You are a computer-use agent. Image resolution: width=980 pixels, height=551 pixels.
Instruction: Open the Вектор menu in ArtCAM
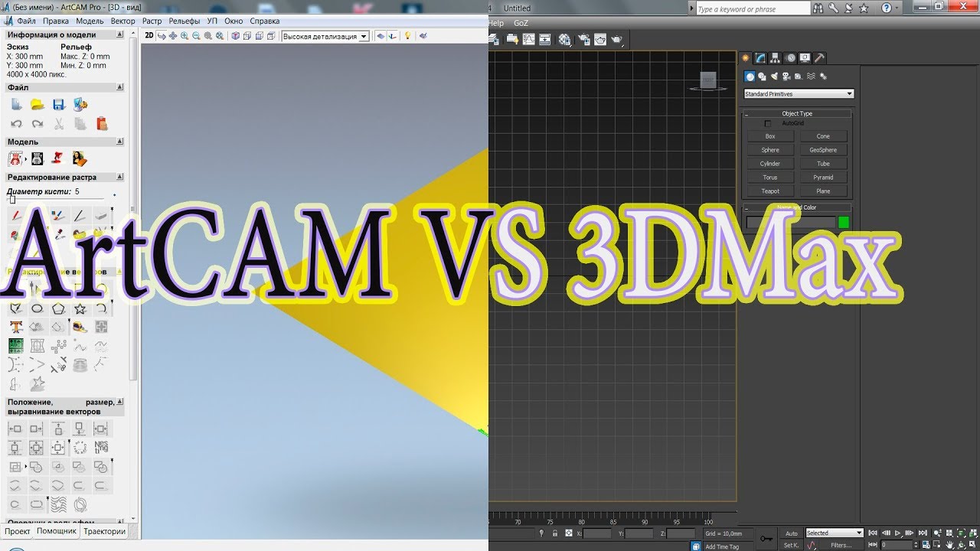tap(122, 21)
